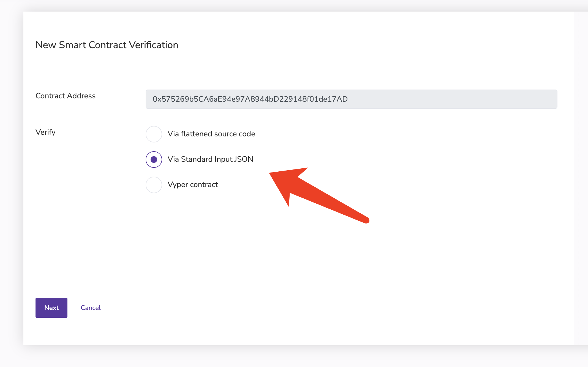This screenshot has height=367, width=588.
Task: Click the selected Via Standard Input JSON radio
Action: 154,160
